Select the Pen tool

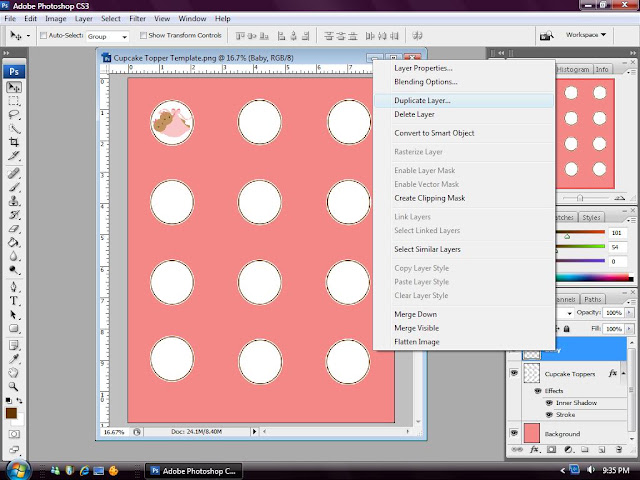[x=14, y=287]
